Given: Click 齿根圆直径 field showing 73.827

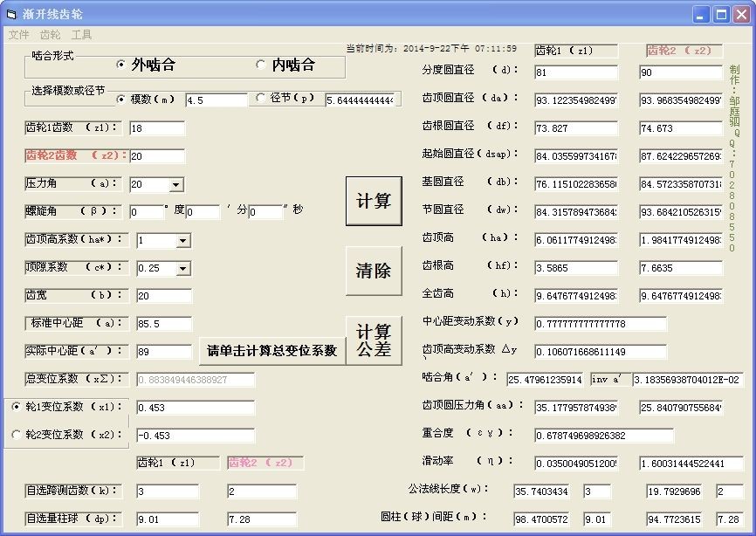Looking at the screenshot, I should click(576, 128).
